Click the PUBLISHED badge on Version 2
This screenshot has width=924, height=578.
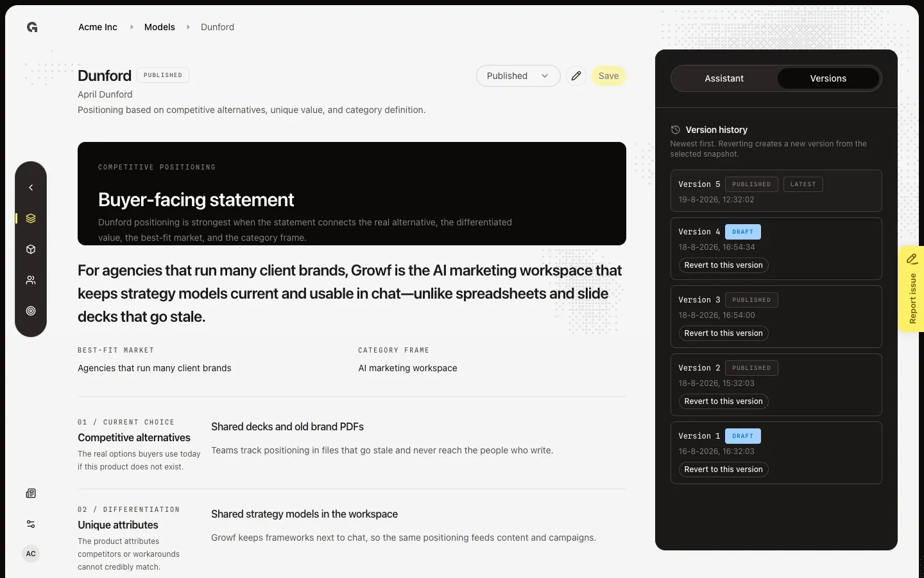click(751, 368)
